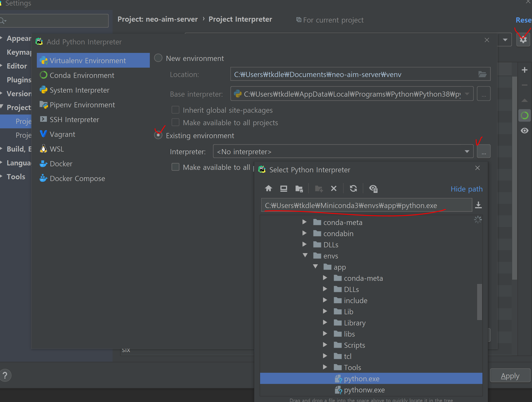This screenshot has height=402, width=532.
Task: Click the delete X toolbar icon
Action: pyautogui.click(x=334, y=188)
